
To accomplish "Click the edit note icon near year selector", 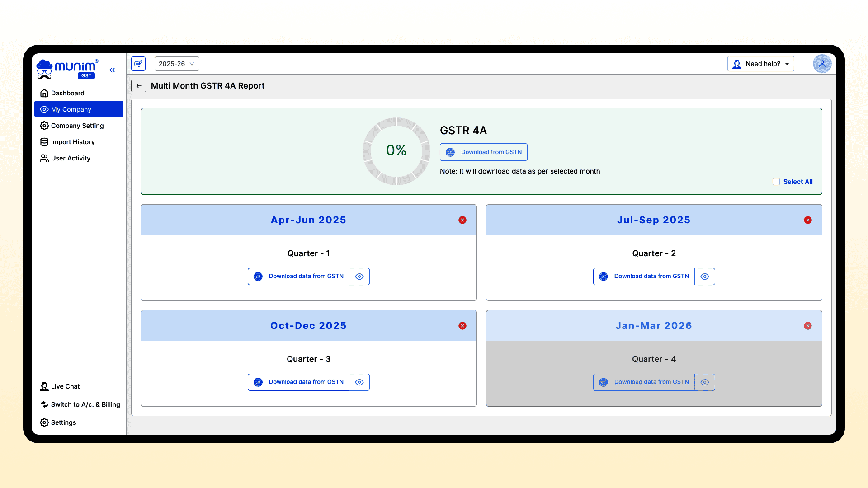I will click(x=138, y=64).
